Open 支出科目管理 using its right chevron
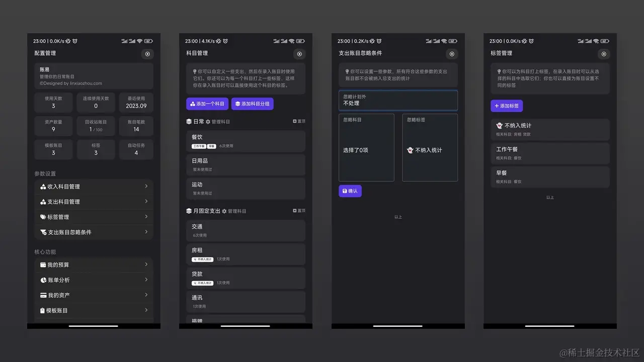This screenshot has width=644, height=362. 146,201
